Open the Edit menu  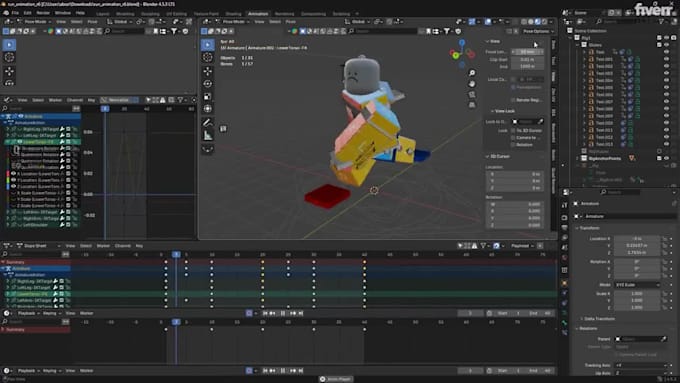(x=27, y=13)
